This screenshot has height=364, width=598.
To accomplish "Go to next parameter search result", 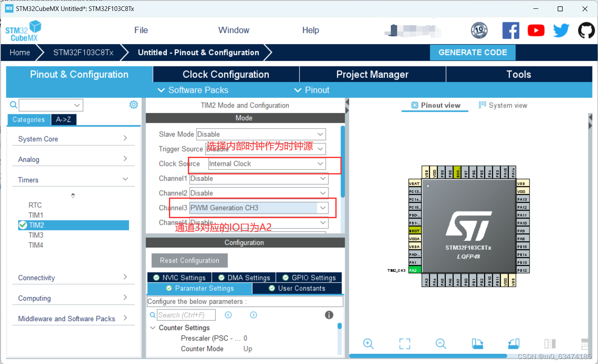I will [x=253, y=315].
